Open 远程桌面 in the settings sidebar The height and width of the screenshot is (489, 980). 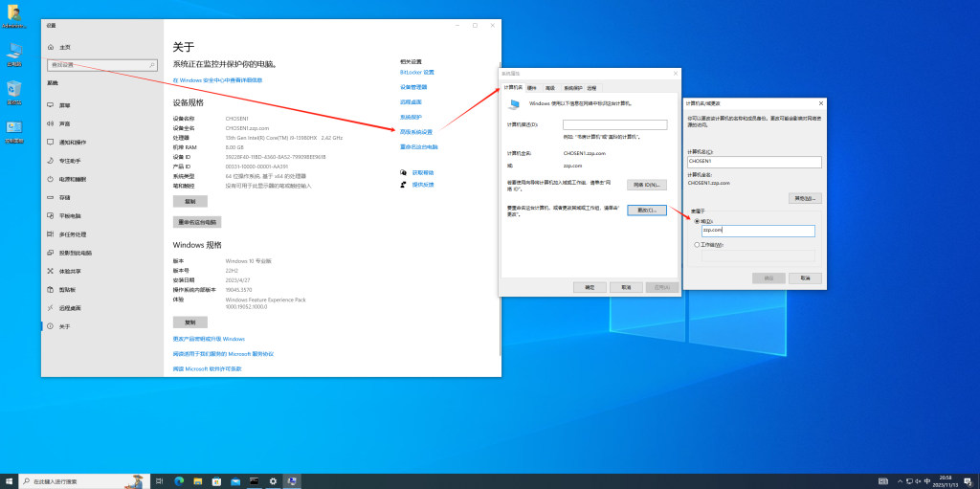coord(70,307)
